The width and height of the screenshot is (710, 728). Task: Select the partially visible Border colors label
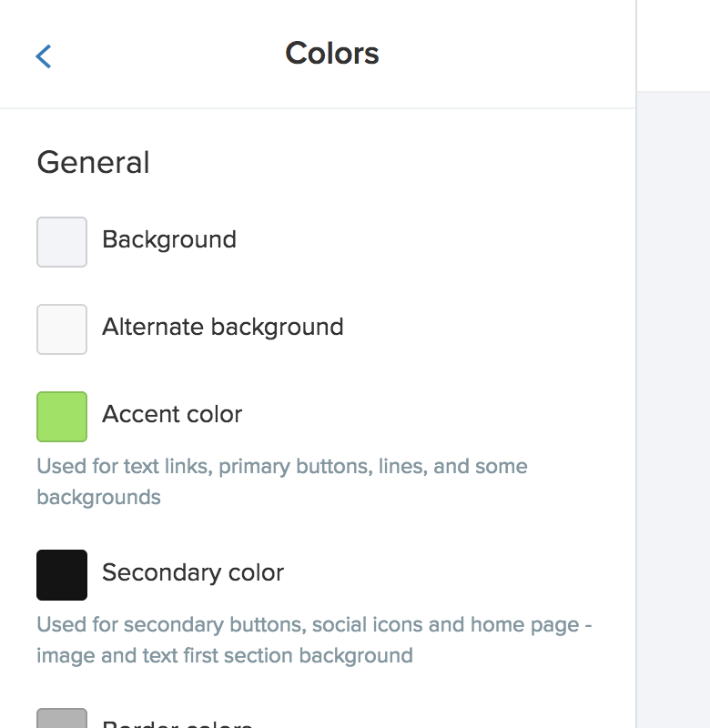[x=177, y=723]
